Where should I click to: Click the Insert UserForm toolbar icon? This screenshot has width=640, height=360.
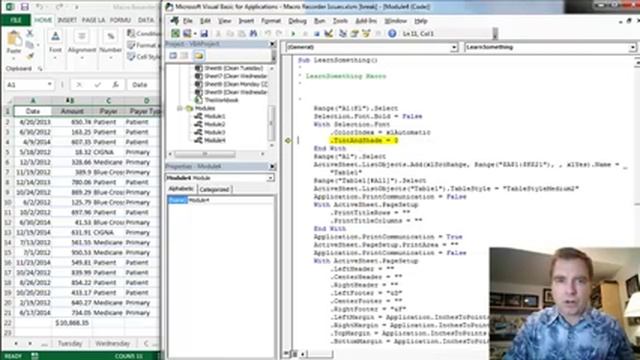187,33
